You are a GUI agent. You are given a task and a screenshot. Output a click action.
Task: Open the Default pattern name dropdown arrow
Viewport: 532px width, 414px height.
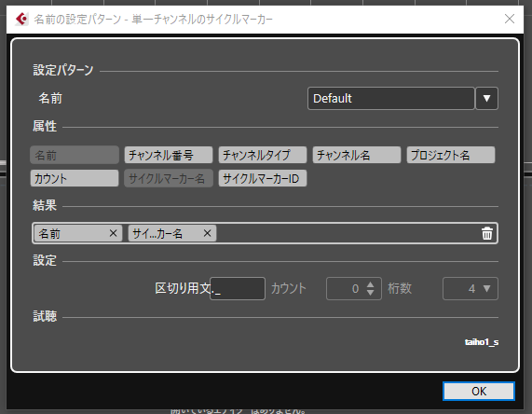coord(487,99)
